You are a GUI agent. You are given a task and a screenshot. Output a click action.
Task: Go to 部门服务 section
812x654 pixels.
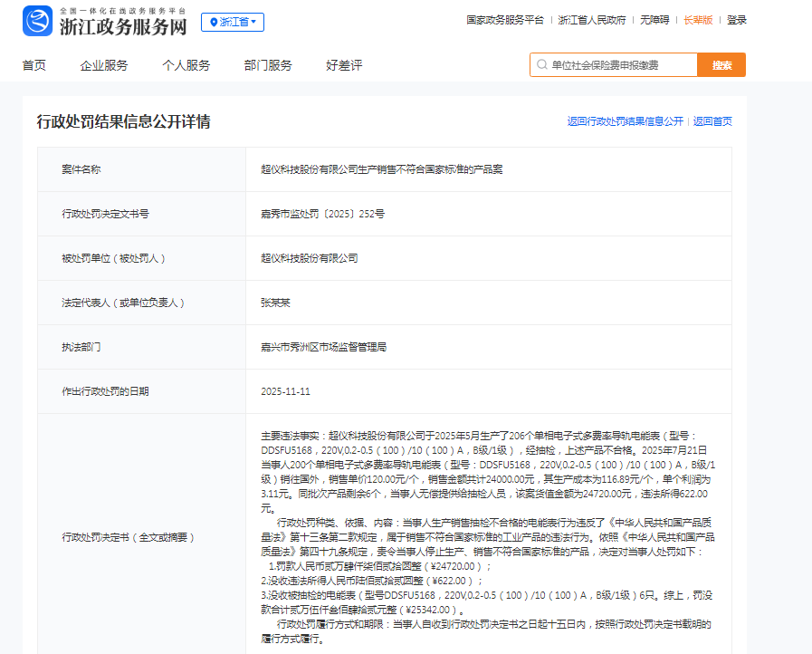[x=268, y=65]
